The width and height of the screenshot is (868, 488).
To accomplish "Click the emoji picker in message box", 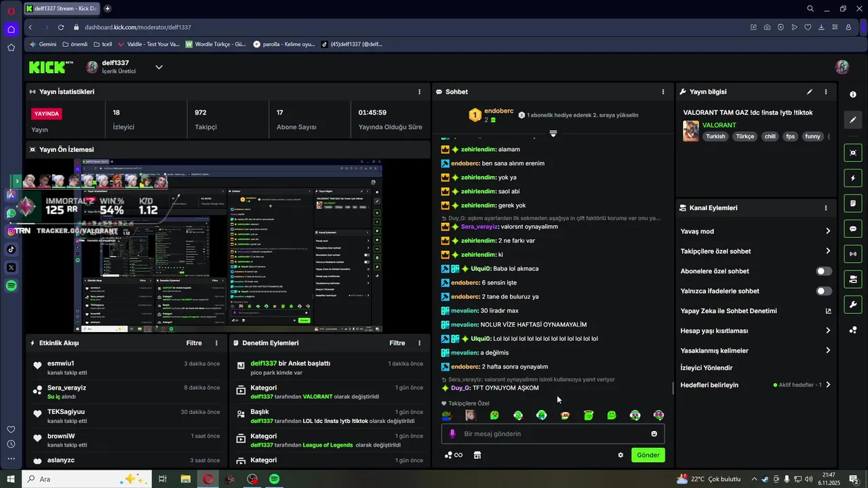I will click(x=654, y=434).
